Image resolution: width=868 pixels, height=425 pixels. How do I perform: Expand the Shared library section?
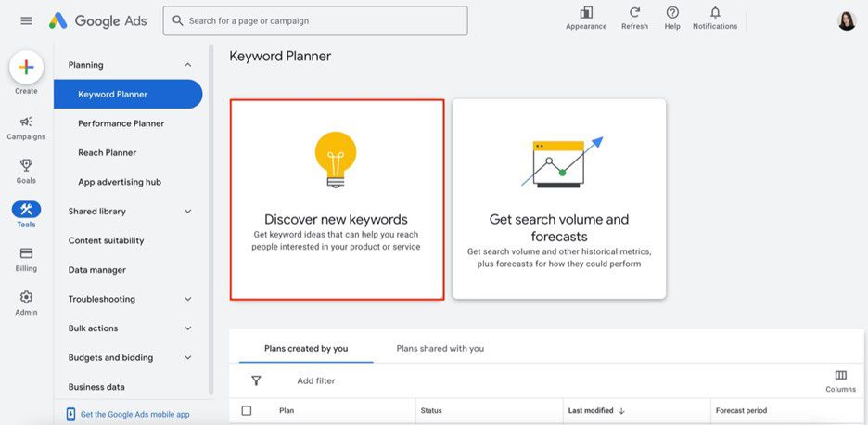(187, 212)
